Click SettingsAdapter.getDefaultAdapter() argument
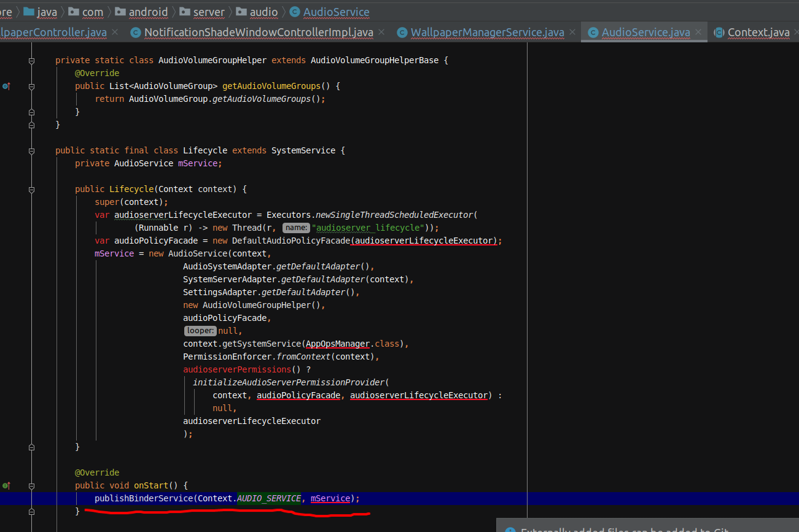 (269, 292)
